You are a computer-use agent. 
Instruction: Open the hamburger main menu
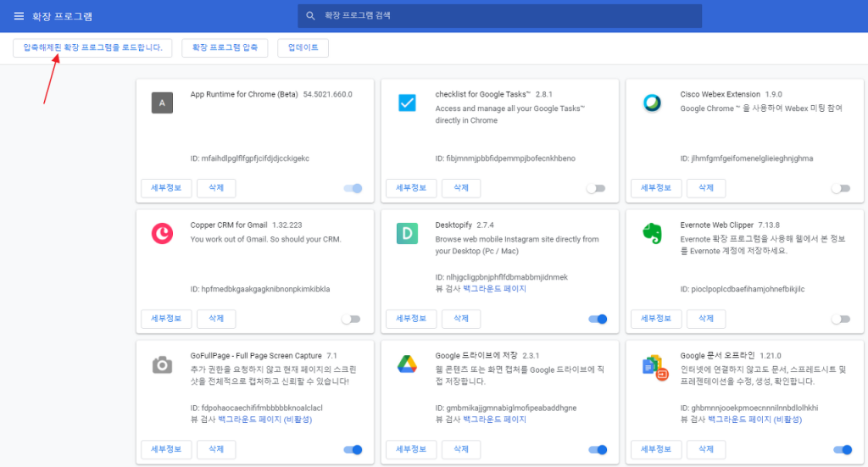pos(19,16)
